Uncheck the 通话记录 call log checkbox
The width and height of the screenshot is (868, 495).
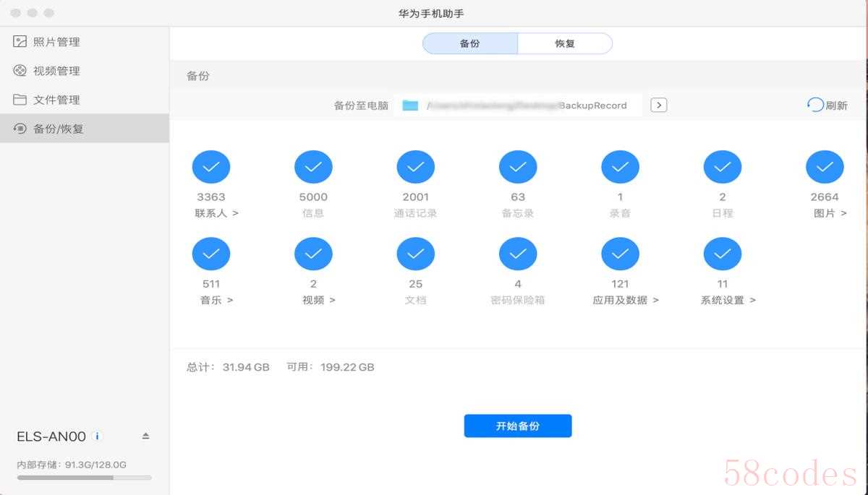point(415,167)
